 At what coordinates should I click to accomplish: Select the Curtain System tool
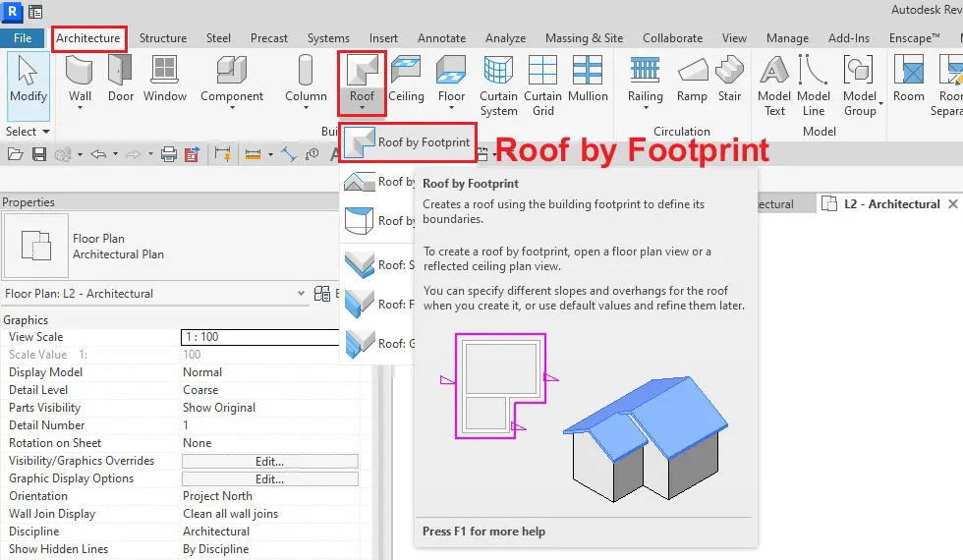pyautogui.click(x=498, y=85)
